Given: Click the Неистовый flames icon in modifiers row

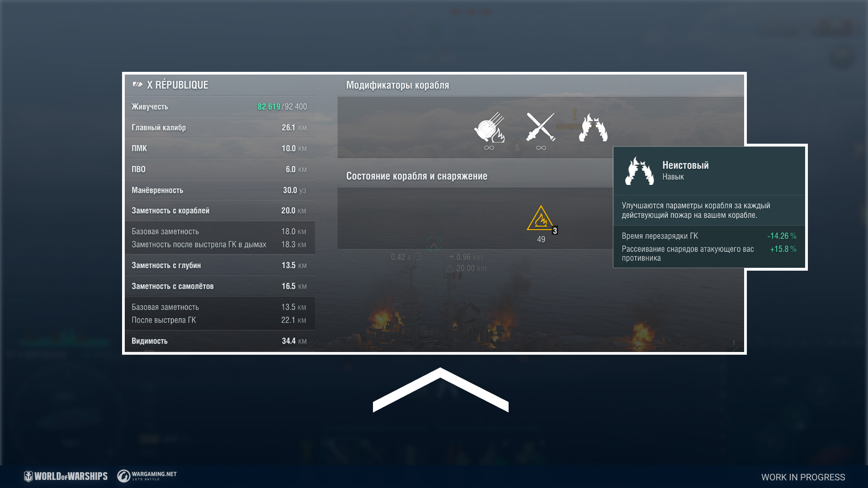Looking at the screenshot, I should tap(593, 128).
